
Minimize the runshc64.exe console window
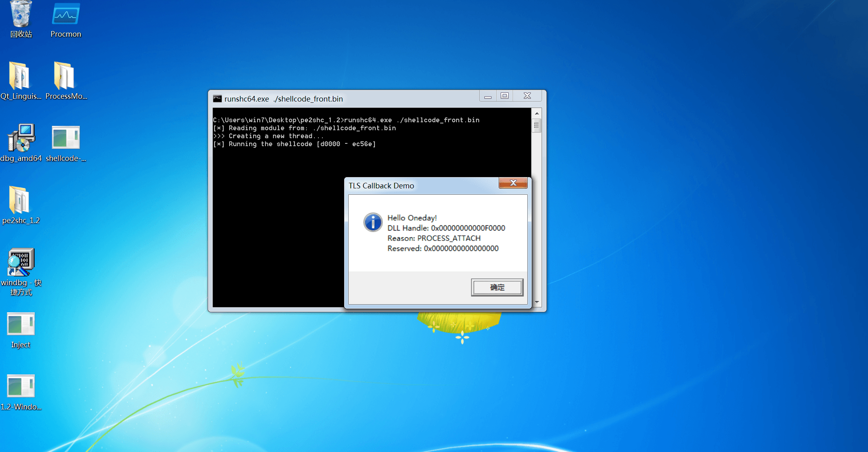(x=488, y=96)
